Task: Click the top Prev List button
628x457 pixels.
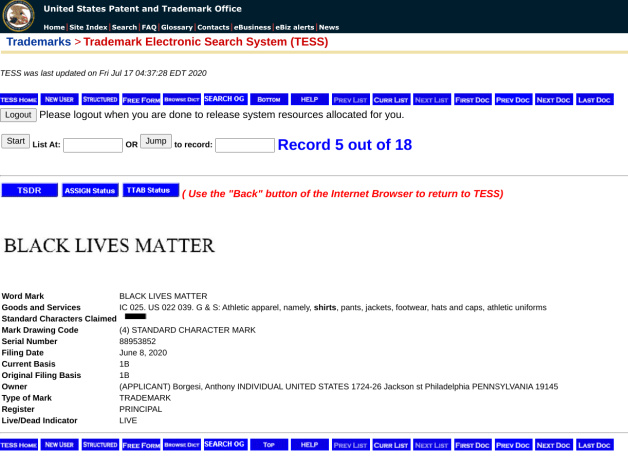Action: coord(350,99)
